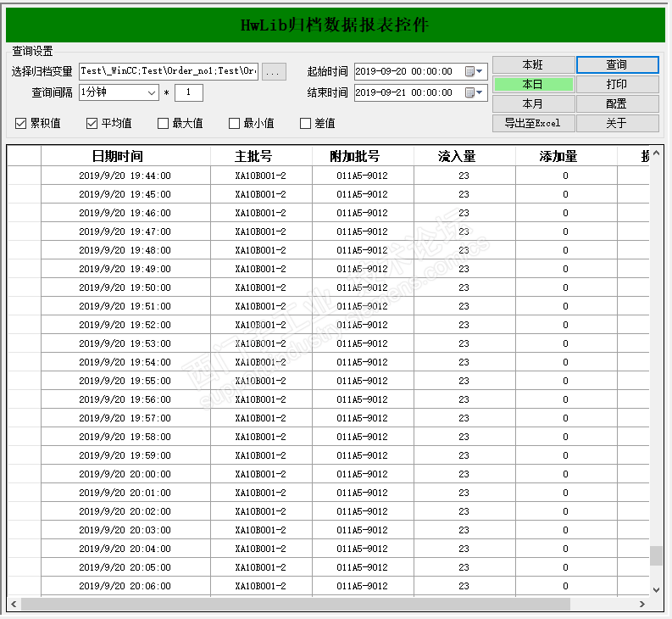Click 添加量 value in 19:52:00 row
This screenshot has width=672, height=619.
[566, 325]
